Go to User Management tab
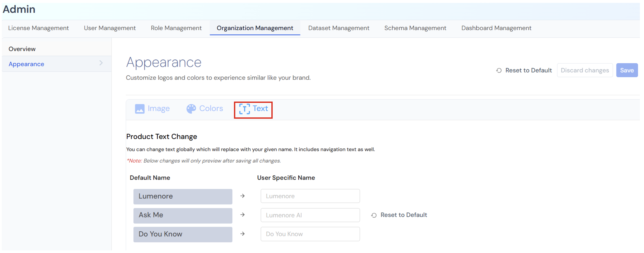Viewport: 644px width, 253px height. tap(110, 28)
